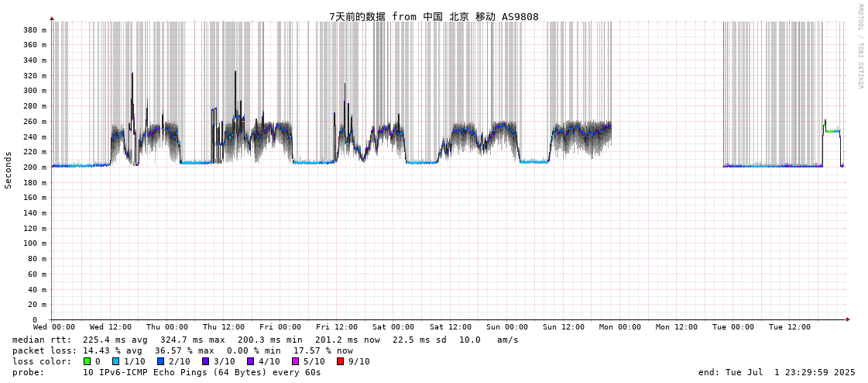
Task: Click the light blue 1/10 loss swatch
Action: (x=115, y=361)
